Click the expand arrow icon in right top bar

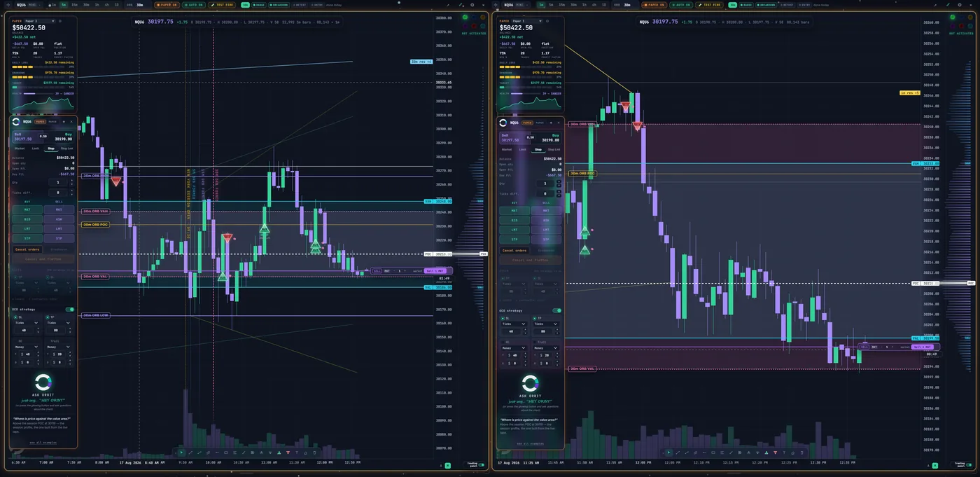click(x=935, y=5)
